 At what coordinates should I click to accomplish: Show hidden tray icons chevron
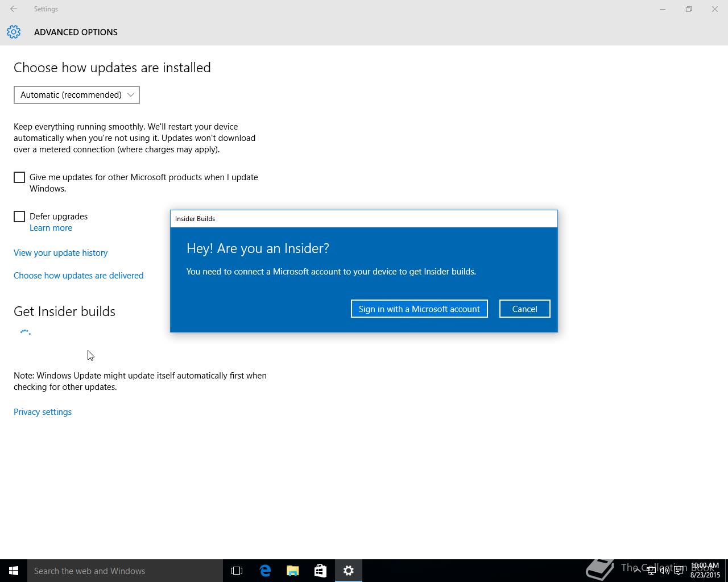[637, 571]
